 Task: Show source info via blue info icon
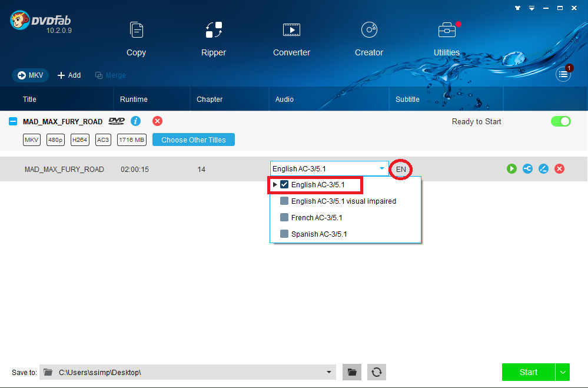click(x=136, y=121)
